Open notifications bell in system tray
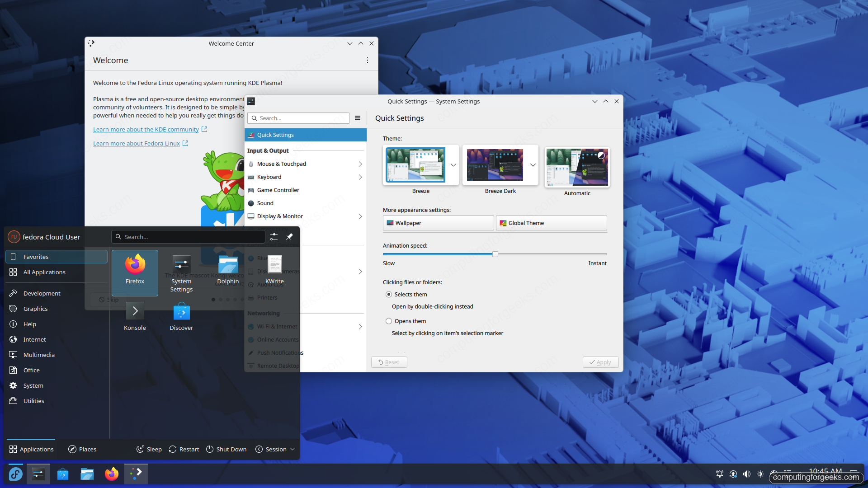This screenshot has height=488, width=868. pos(720,474)
